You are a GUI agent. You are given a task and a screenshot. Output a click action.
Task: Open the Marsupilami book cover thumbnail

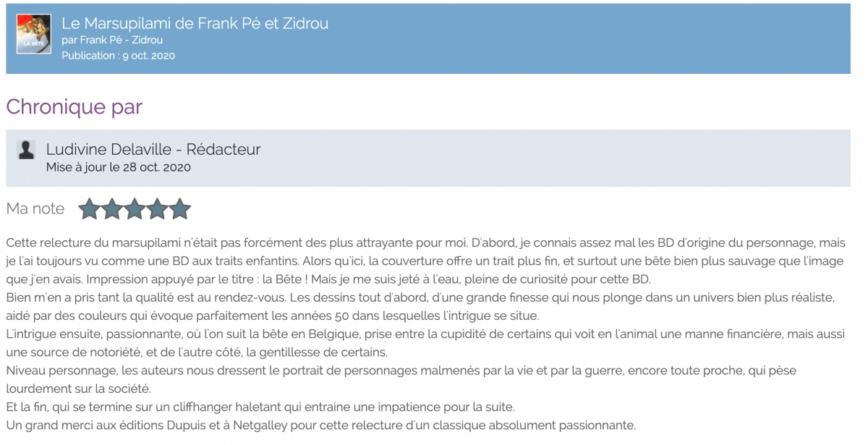tap(34, 34)
